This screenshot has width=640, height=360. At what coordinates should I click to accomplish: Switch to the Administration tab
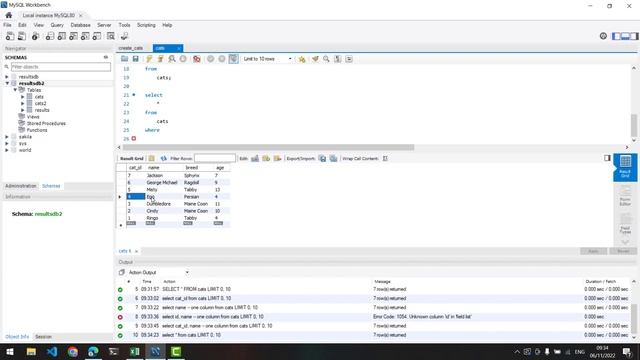click(x=20, y=186)
